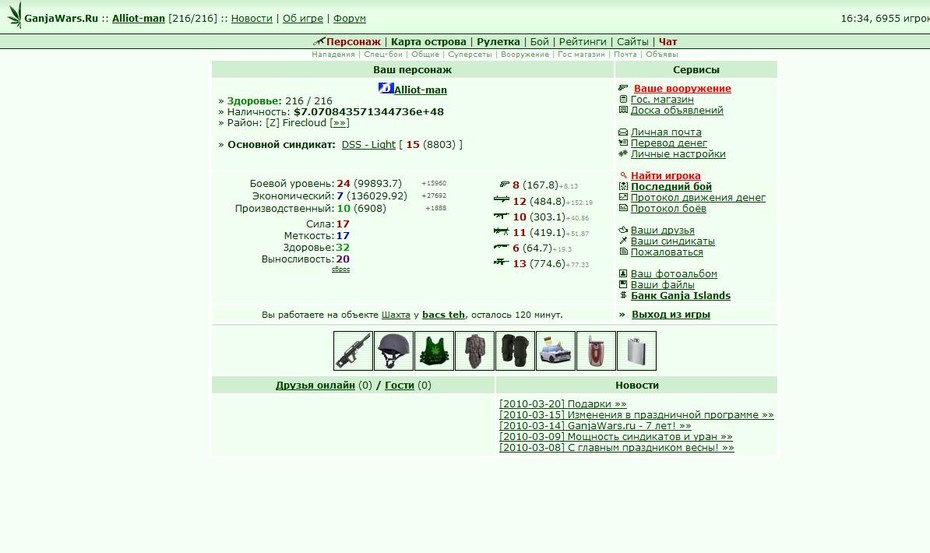Click magnifier icon beside Найти игрока
The image size is (930, 553).
click(623, 175)
